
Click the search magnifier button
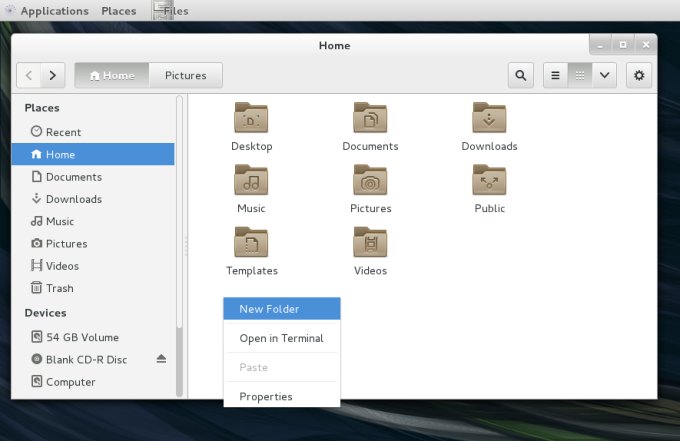pyautogui.click(x=521, y=75)
